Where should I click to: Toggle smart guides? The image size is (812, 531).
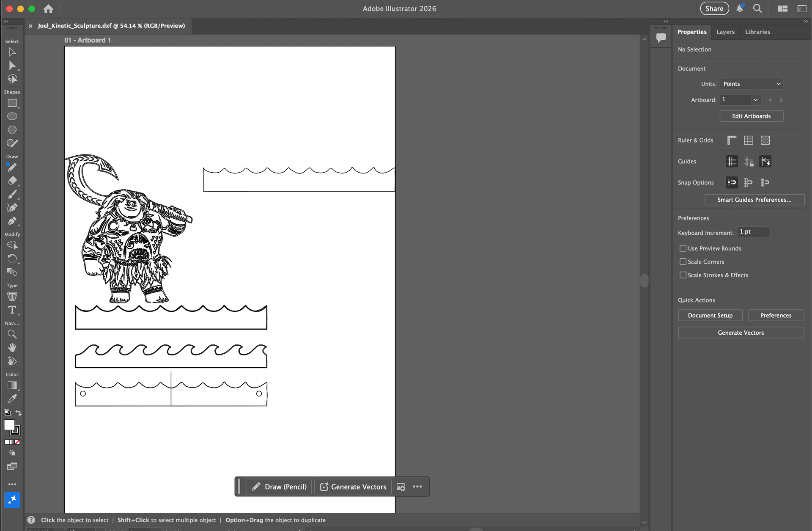pyautogui.click(x=765, y=161)
